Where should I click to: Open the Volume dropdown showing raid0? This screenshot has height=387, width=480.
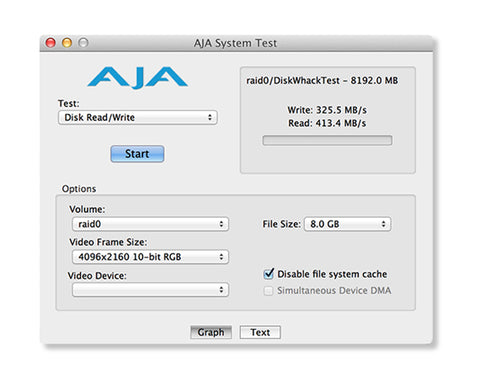pyautogui.click(x=150, y=224)
